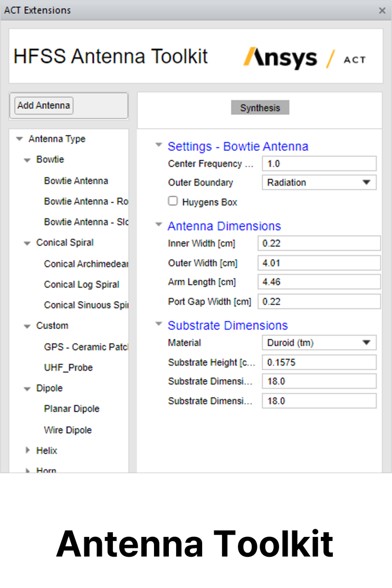Click the Conical Spiral group label
The image size is (392, 588).
point(65,243)
